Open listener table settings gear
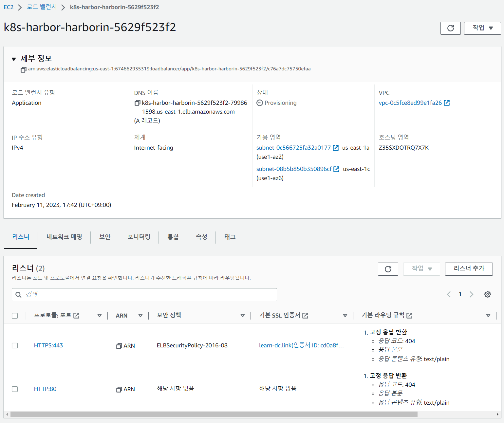This screenshot has height=423, width=504. (487, 294)
